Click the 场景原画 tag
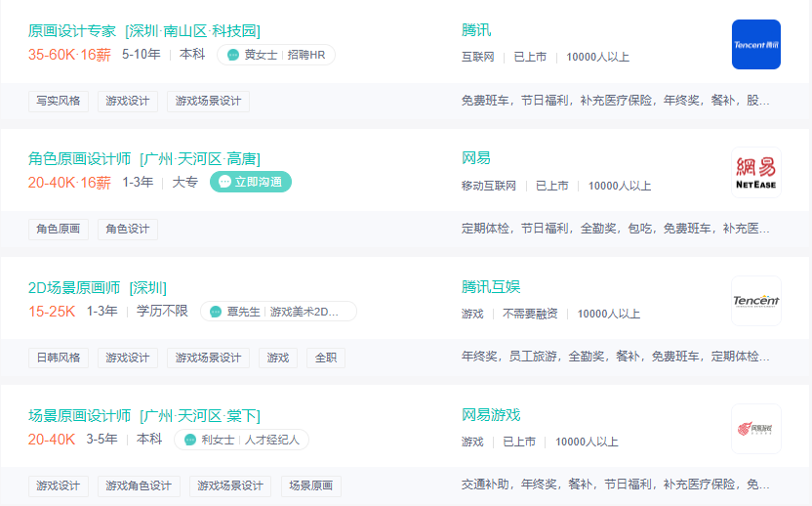Screen dimensions: 812x506 pyautogui.click(x=308, y=485)
